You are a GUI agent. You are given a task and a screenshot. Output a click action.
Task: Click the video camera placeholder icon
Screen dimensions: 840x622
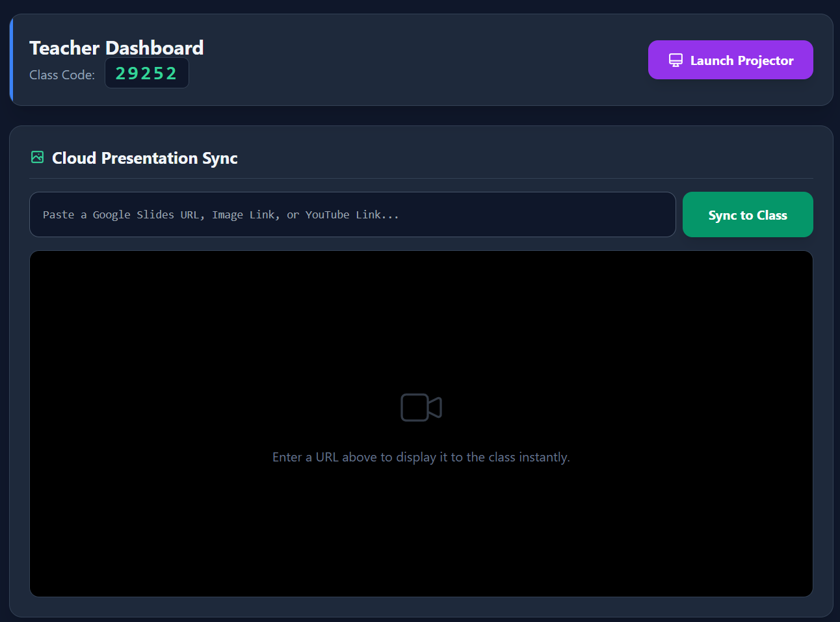tap(421, 408)
